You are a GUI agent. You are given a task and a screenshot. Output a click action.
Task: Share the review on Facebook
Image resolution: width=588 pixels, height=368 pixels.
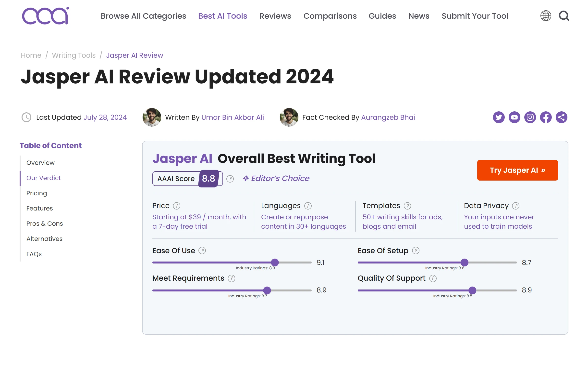pos(546,117)
